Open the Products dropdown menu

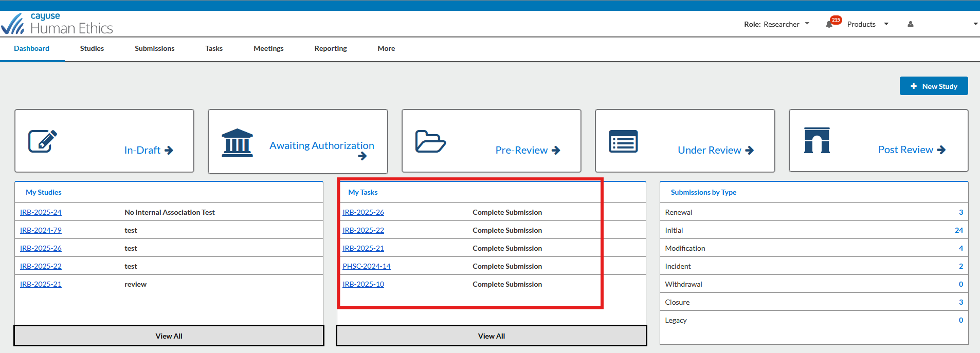(x=867, y=24)
